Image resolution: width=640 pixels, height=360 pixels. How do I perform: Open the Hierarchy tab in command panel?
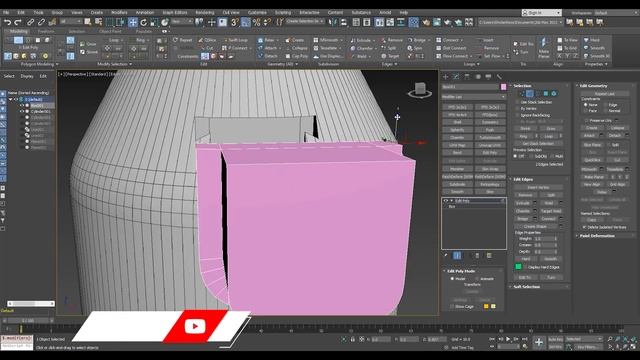click(467, 76)
